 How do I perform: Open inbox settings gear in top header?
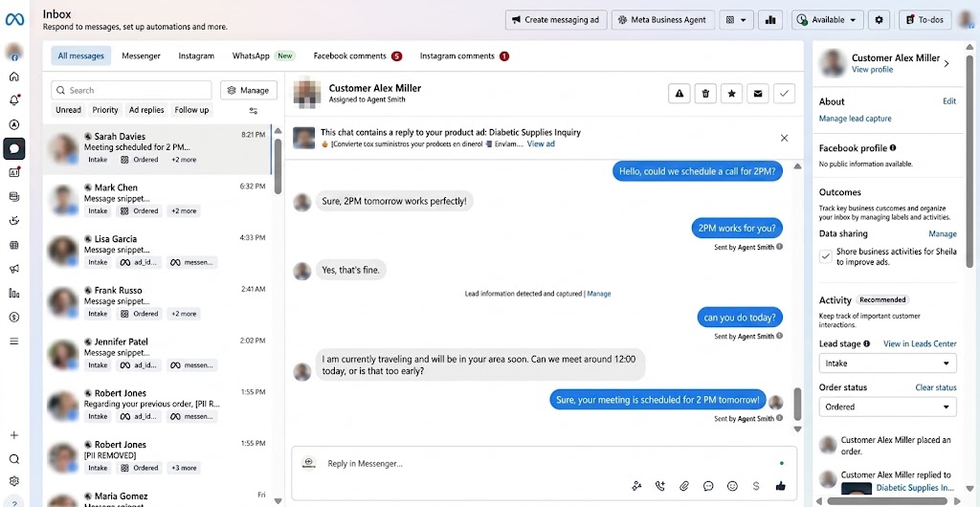[879, 20]
